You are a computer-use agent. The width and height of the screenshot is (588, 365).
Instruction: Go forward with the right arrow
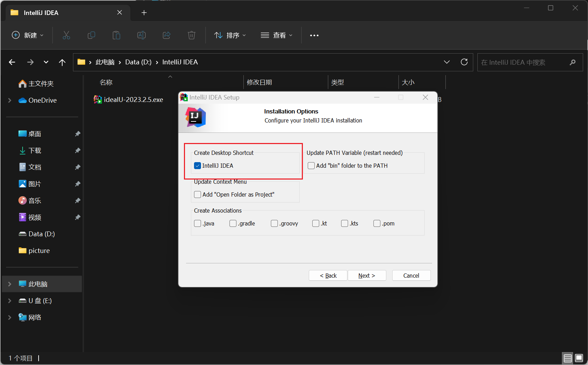coord(30,62)
